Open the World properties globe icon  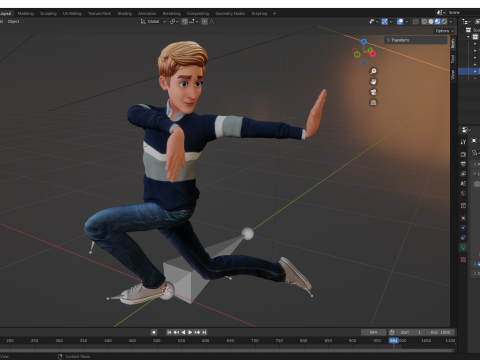463,193
